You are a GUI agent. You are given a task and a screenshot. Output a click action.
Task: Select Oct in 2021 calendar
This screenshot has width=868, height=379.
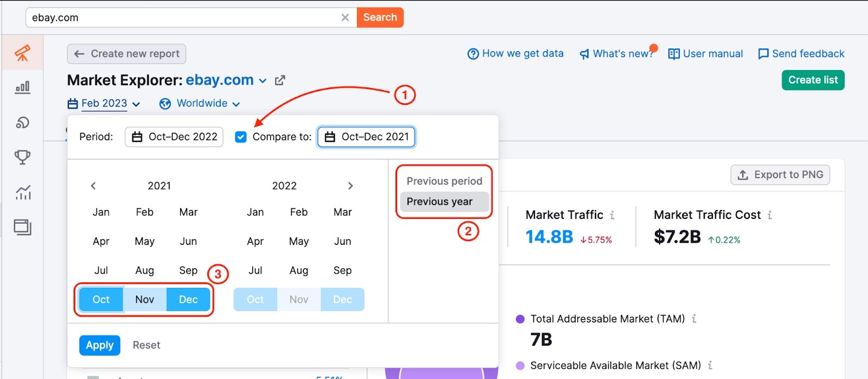click(101, 300)
